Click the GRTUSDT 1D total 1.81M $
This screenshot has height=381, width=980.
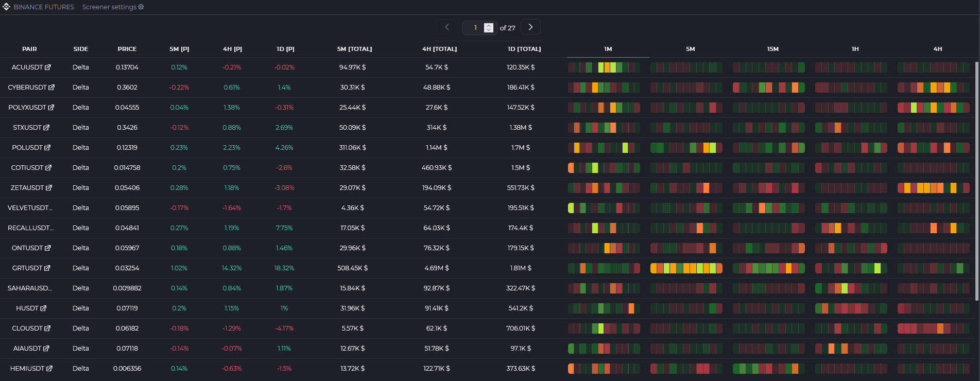(521, 268)
